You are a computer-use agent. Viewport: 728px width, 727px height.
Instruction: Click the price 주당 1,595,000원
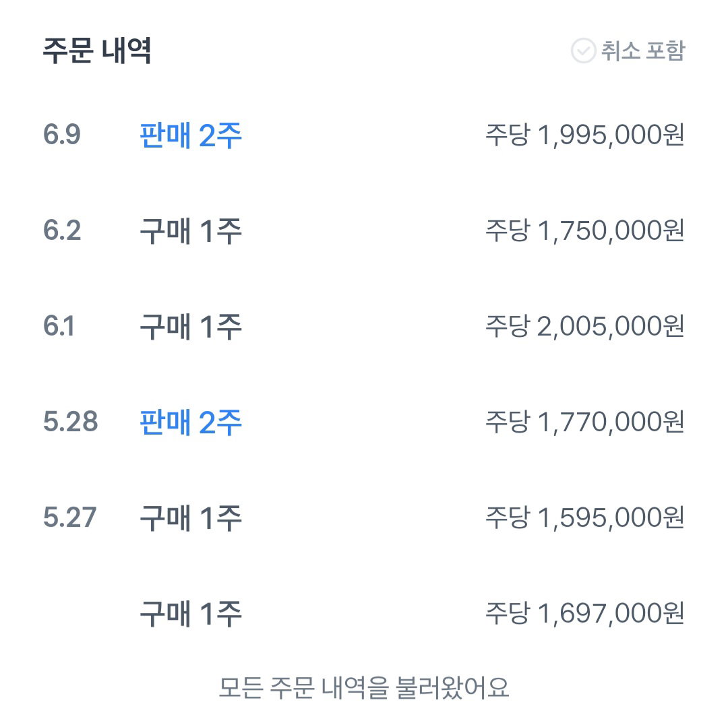click(585, 517)
